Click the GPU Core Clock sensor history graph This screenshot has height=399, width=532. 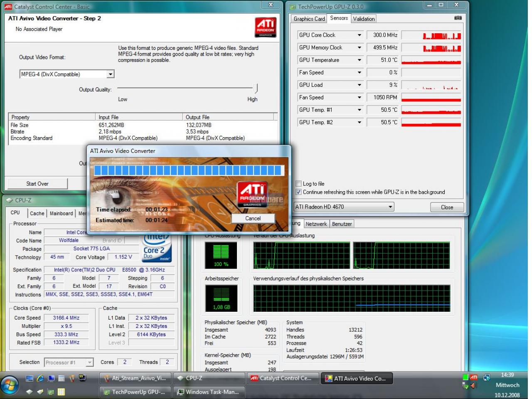431,35
